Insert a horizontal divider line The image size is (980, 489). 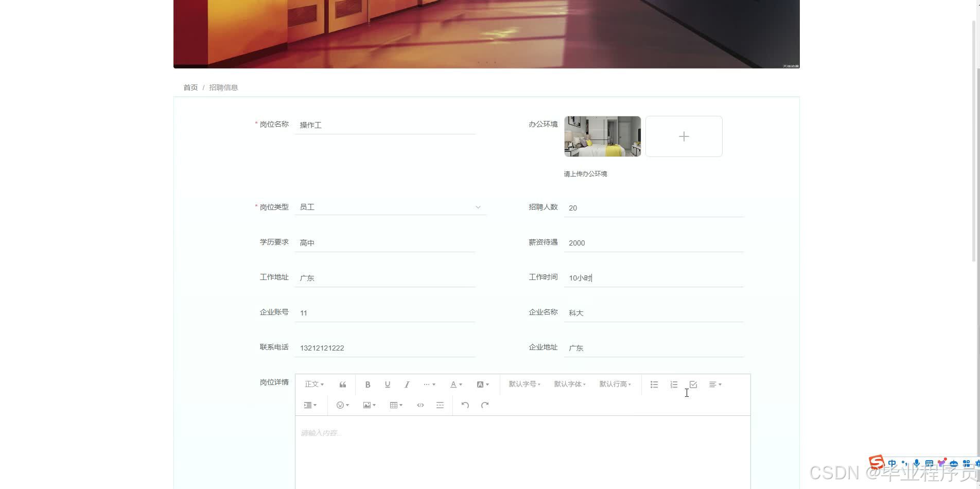(440, 405)
